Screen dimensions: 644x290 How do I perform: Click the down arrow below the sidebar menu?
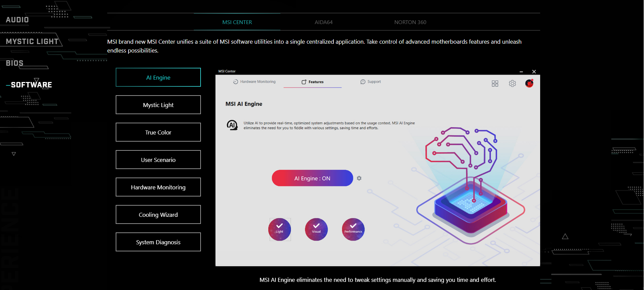pyautogui.click(x=14, y=154)
